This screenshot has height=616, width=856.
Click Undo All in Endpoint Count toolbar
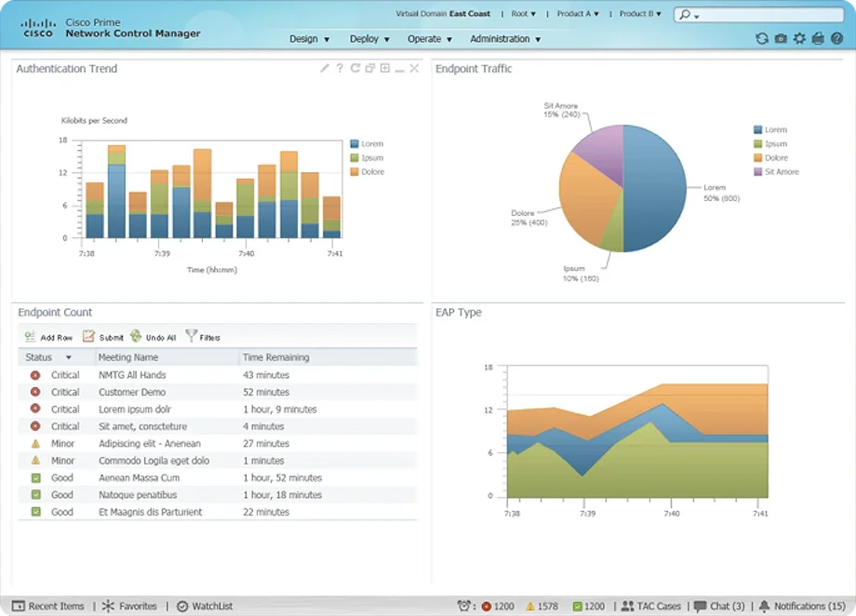153,336
